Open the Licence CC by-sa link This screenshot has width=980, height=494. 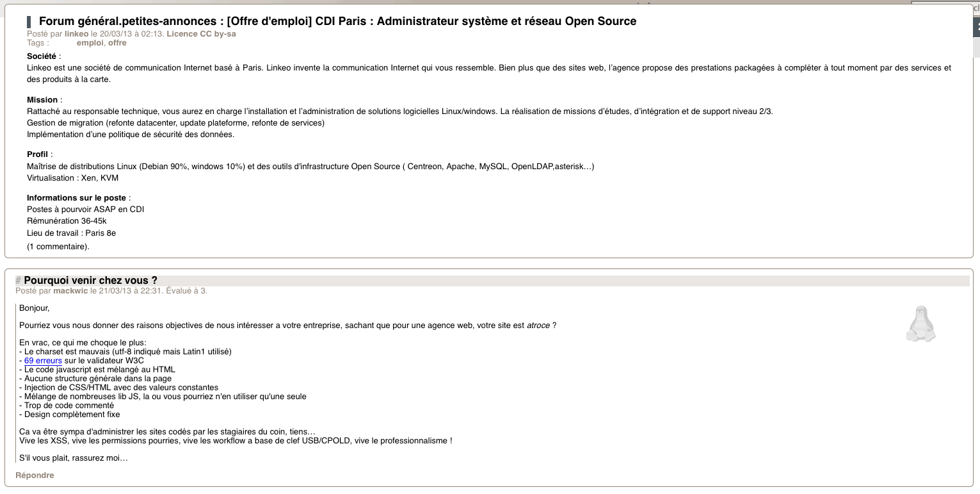click(x=202, y=34)
